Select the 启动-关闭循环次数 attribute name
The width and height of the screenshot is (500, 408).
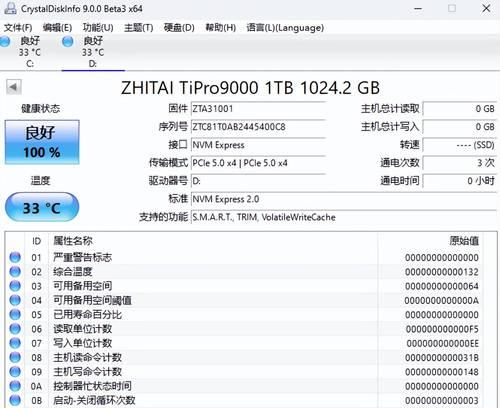pos(94,400)
